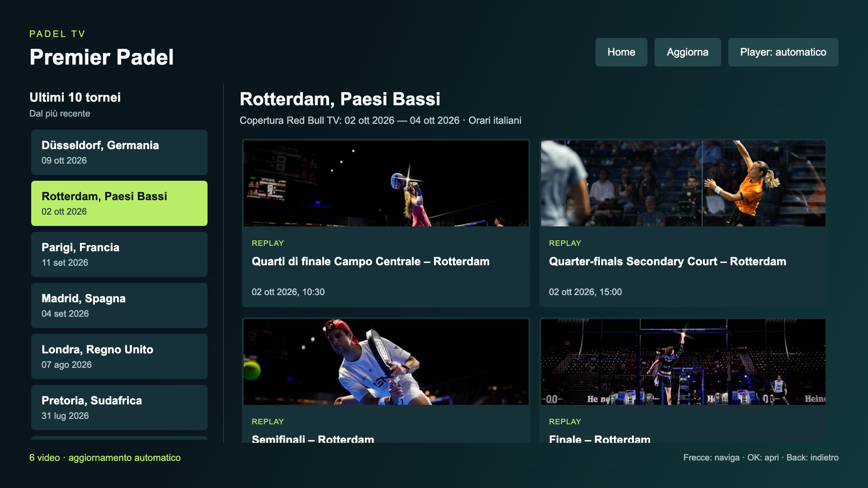Click the Quarti di finale Campo Centrale title
The image size is (868, 488).
pyautogui.click(x=371, y=262)
